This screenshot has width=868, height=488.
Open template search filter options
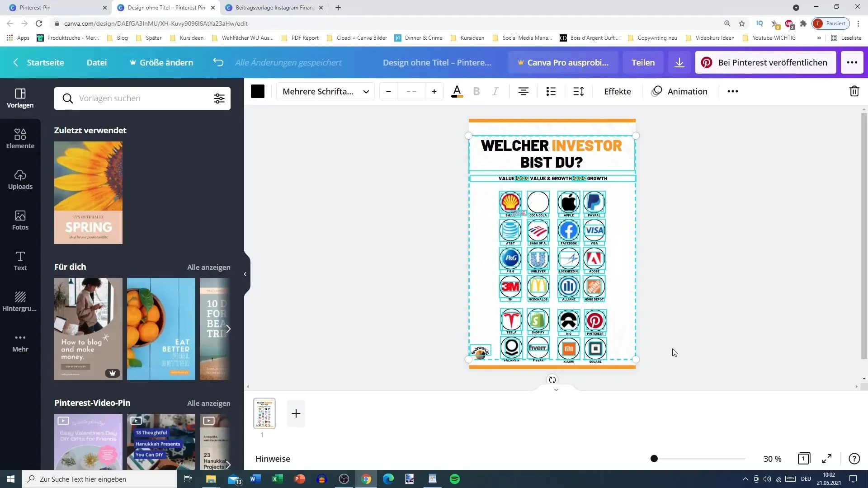(x=219, y=99)
